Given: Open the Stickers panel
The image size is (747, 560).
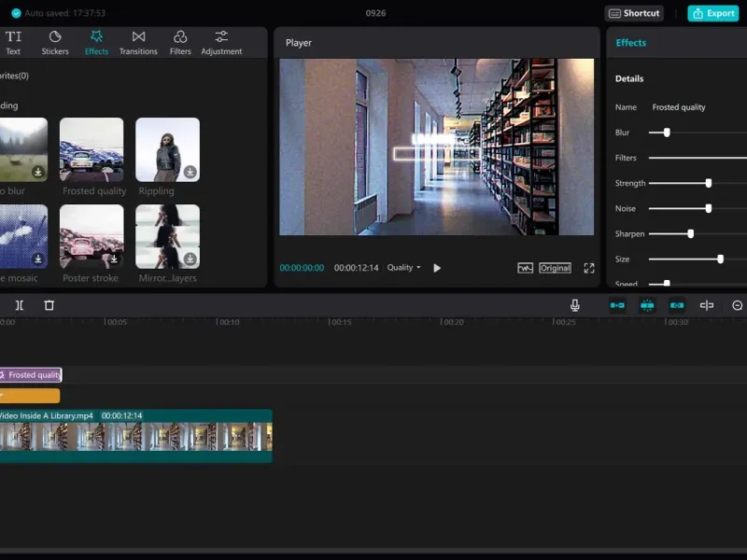Looking at the screenshot, I should tap(55, 42).
